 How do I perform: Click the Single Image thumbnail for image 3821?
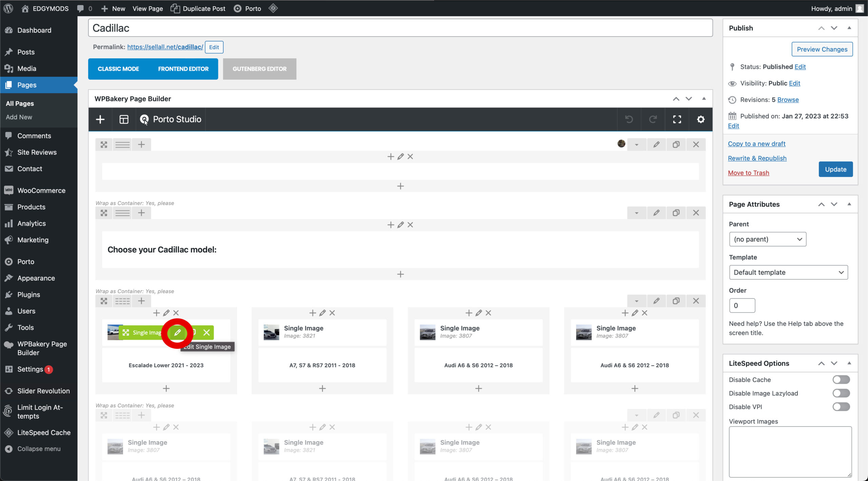[271, 332]
